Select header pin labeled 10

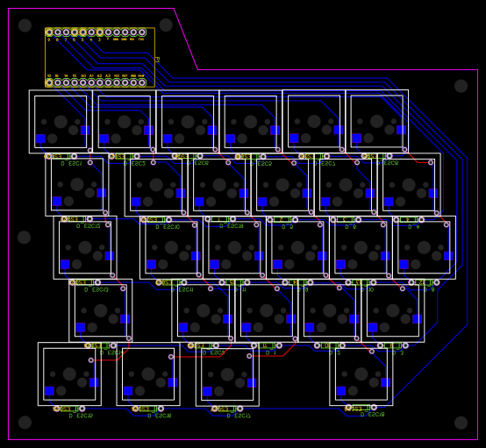click(49, 82)
